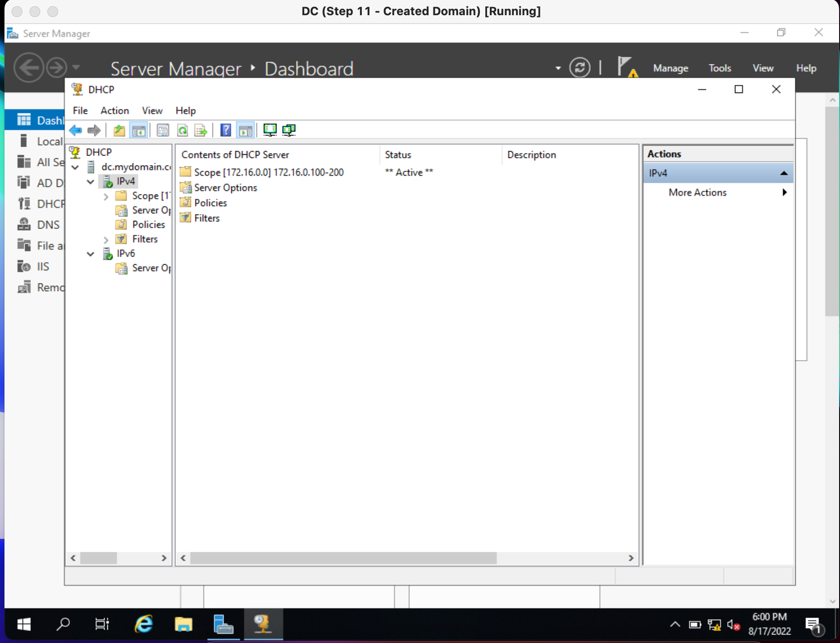Viewport: 840px width, 643px height.
Task: Select IPv6 in the console tree
Action: (126, 254)
